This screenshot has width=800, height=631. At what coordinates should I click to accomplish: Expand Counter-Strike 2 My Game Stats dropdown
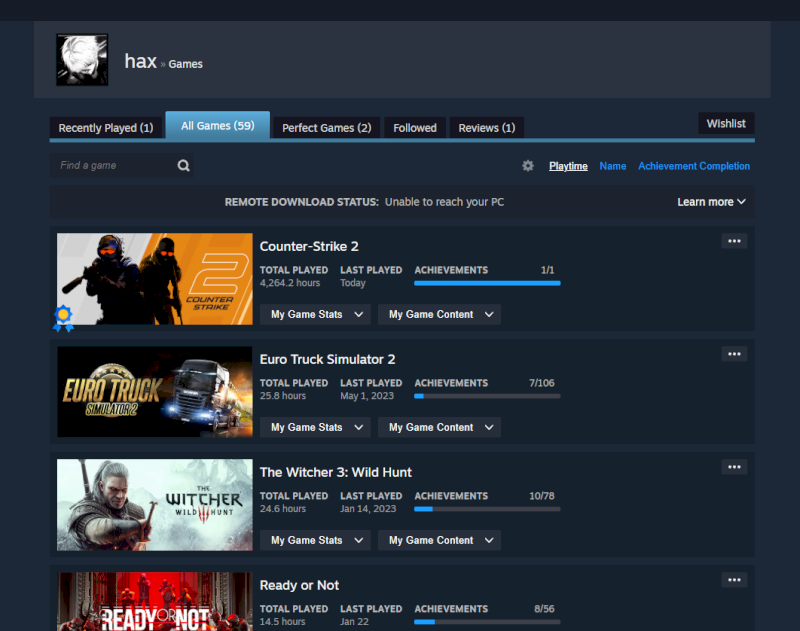pos(315,314)
